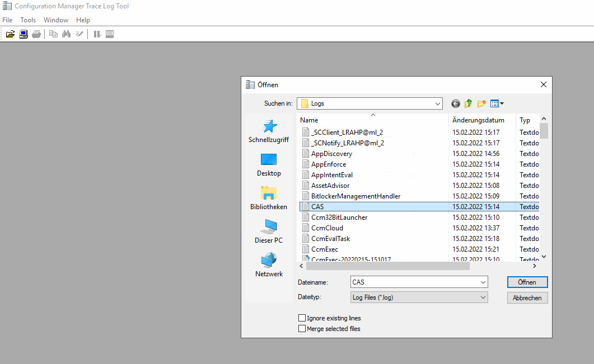Image resolution: width=594 pixels, height=364 pixels.
Task: Sort by Änderungsdatum column header
Action: pyautogui.click(x=482, y=120)
